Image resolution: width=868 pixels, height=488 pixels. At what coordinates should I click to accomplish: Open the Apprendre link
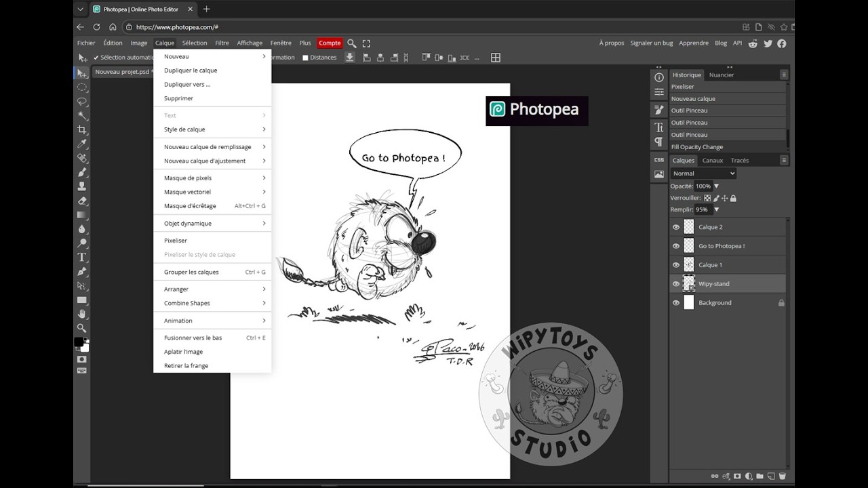[694, 43]
